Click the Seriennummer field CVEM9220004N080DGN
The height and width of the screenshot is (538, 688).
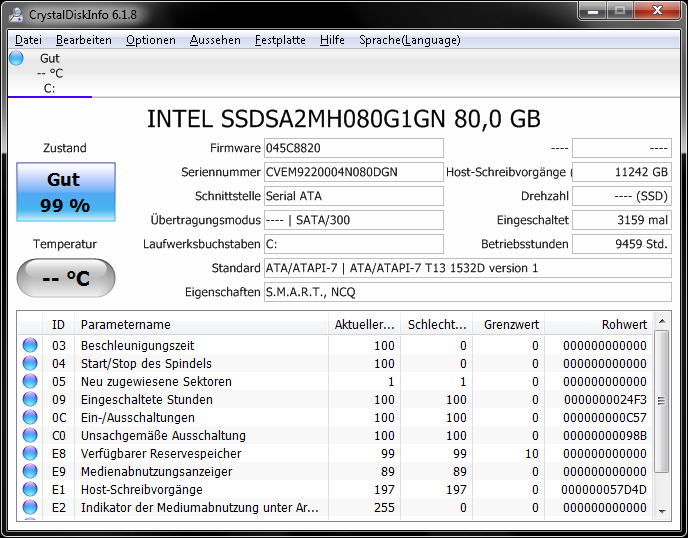(354, 172)
